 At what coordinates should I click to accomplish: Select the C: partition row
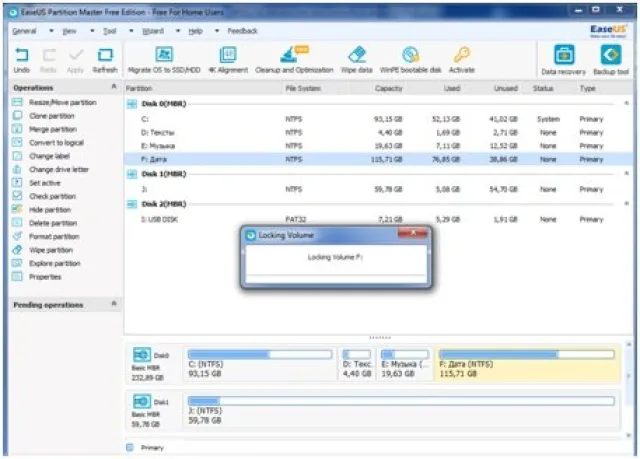tap(378, 119)
